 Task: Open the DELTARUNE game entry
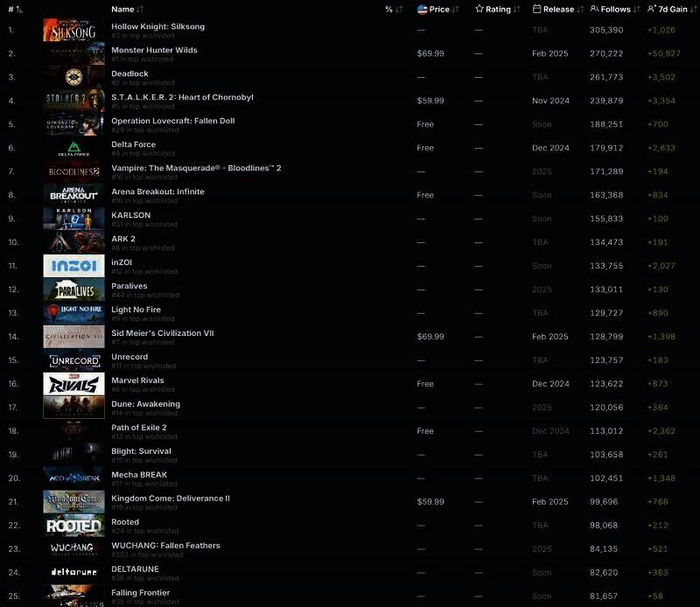pos(134,569)
